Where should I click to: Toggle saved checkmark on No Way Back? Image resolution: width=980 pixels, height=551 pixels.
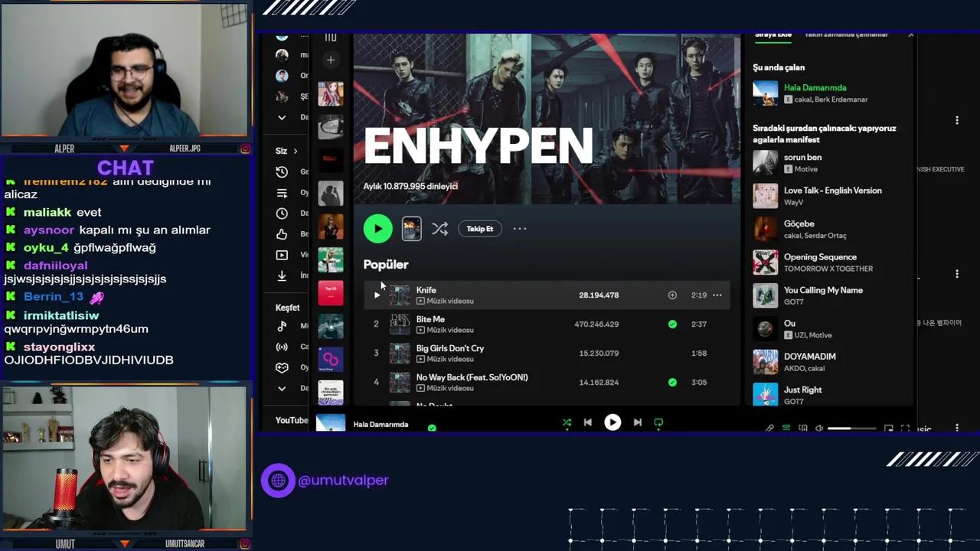coord(672,382)
